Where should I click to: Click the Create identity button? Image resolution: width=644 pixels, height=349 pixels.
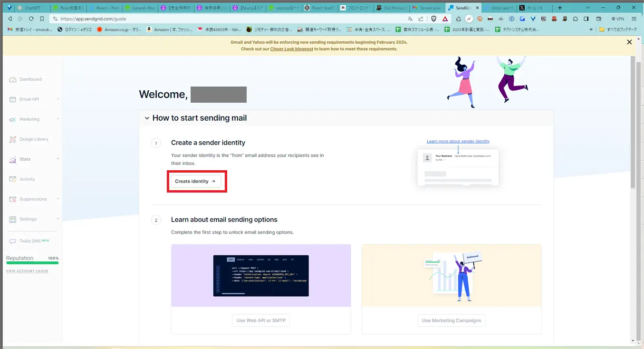tap(196, 181)
